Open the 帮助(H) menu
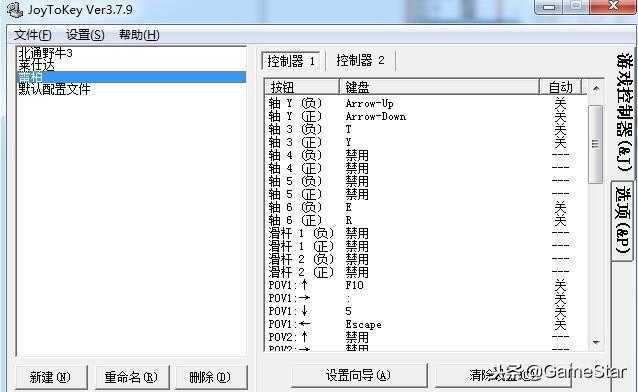The width and height of the screenshot is (638, 392). (139, 35)
